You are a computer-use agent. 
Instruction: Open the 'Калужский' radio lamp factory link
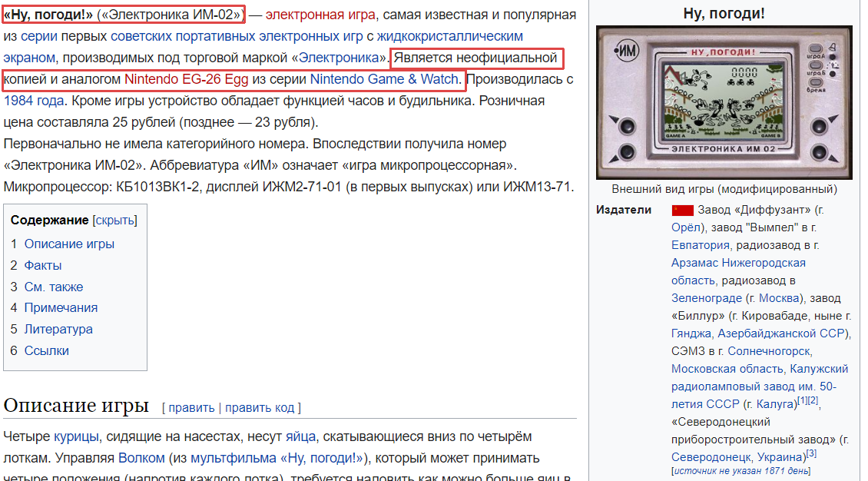819,369
